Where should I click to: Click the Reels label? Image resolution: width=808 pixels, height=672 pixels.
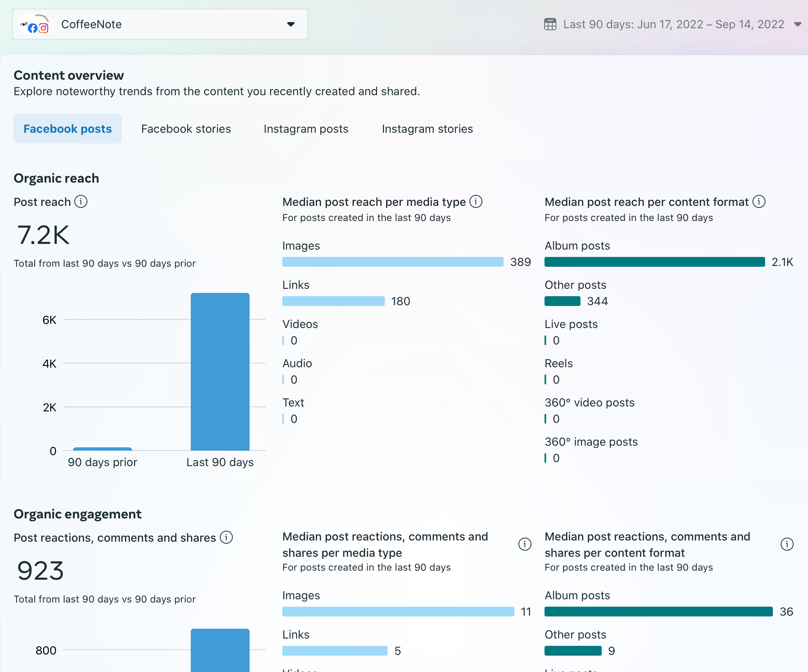[x=559, y=363]
